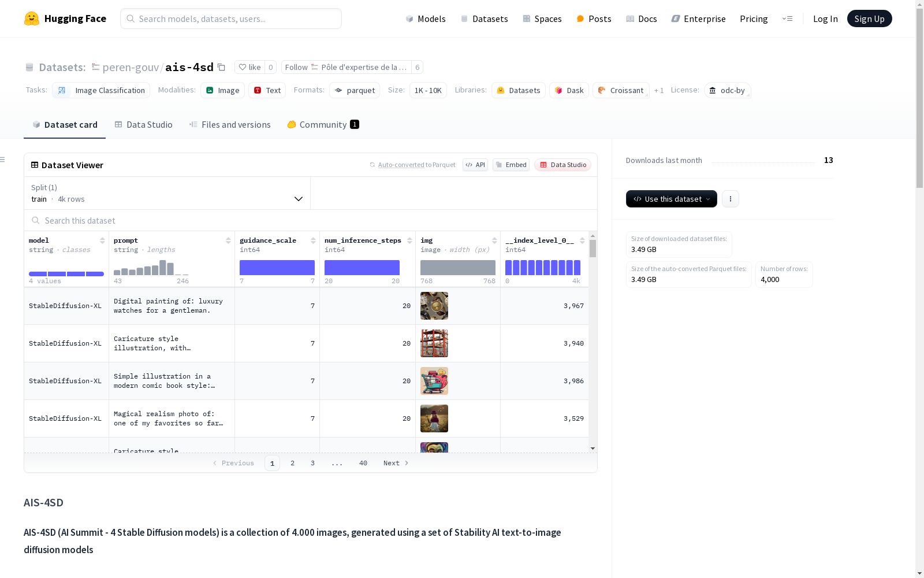Open the Use this dataset dropdown
The image size is (924, 578).
point(672,199)
